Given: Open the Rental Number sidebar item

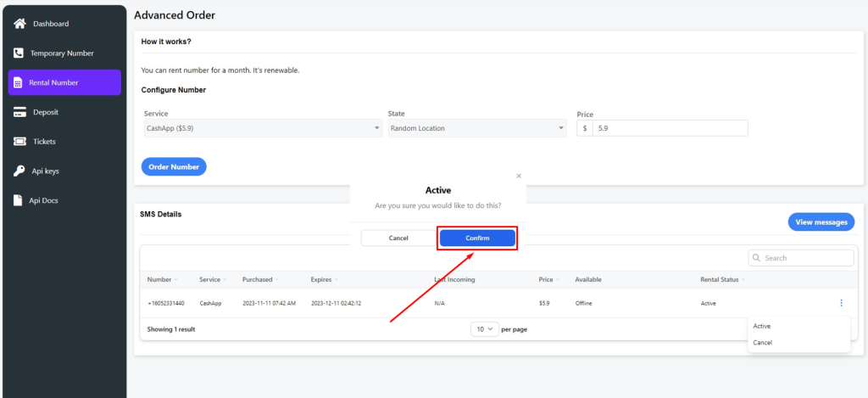Looking at the screenshot, I should tap(64, 82).
